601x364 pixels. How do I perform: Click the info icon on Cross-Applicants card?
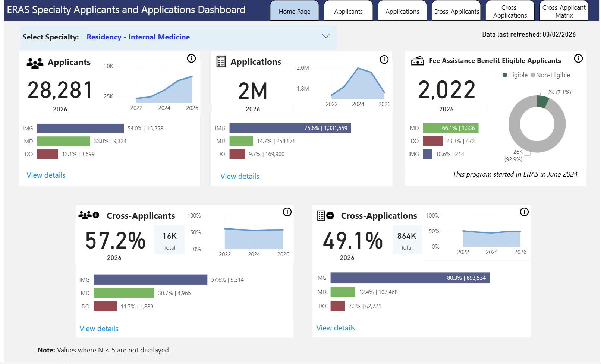pos(287,212)
